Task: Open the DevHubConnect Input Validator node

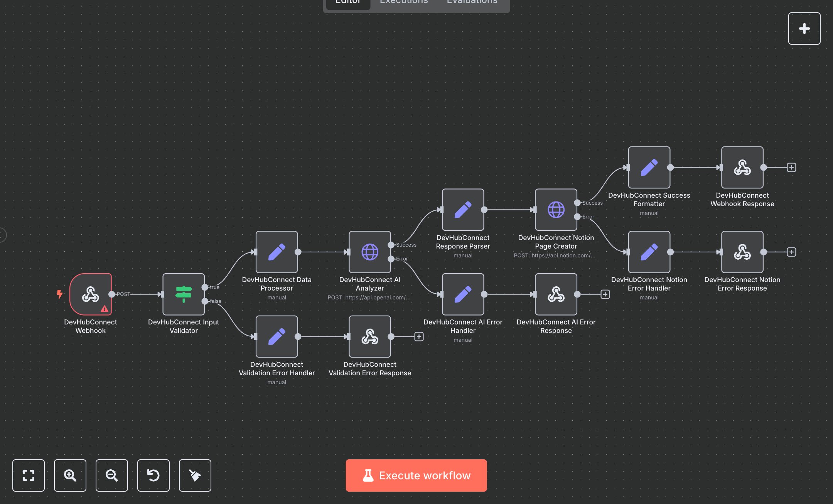Action: coord(184,295)
